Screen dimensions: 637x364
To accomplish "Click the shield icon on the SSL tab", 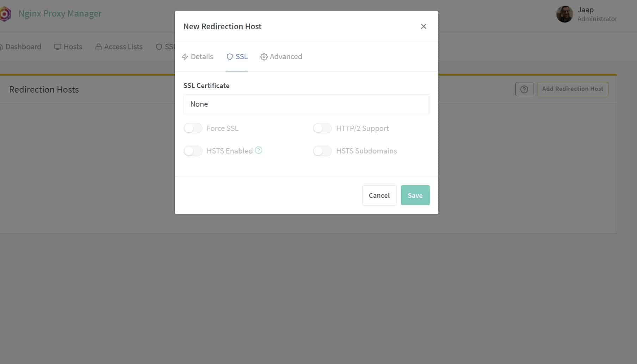I will (230, 57).
